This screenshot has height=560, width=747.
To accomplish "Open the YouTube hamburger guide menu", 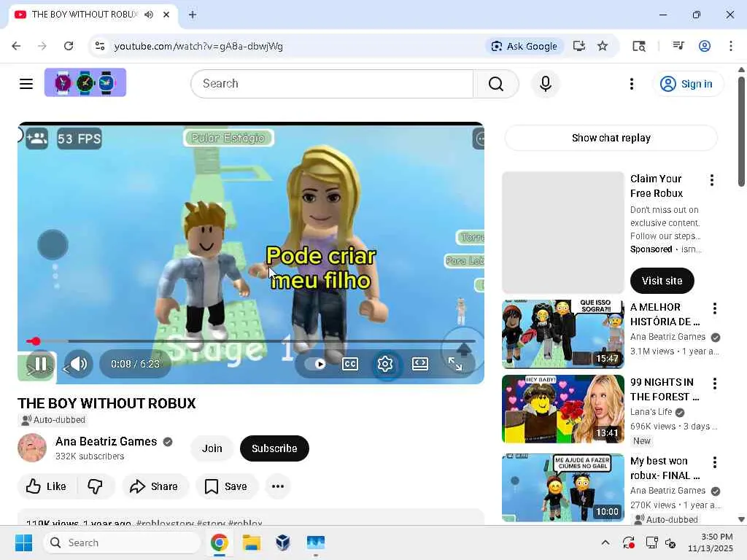I will (x=26, y=84).
